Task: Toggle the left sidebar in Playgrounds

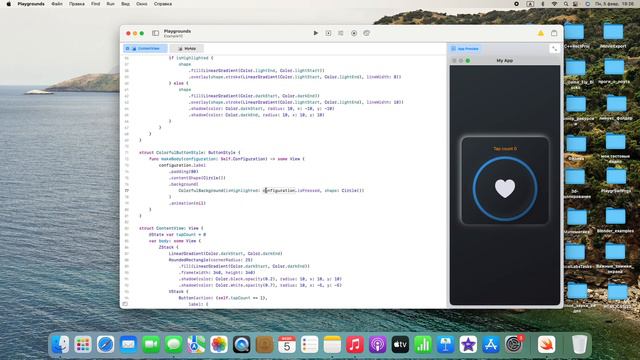Action: click(x=156, y=33)
